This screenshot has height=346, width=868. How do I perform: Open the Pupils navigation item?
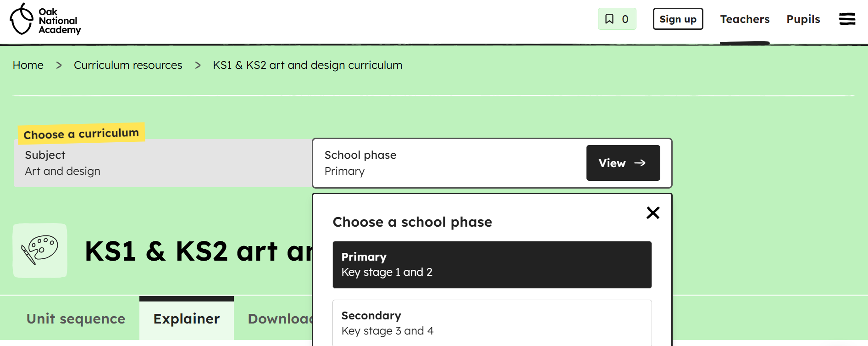(x=803, y=19)
